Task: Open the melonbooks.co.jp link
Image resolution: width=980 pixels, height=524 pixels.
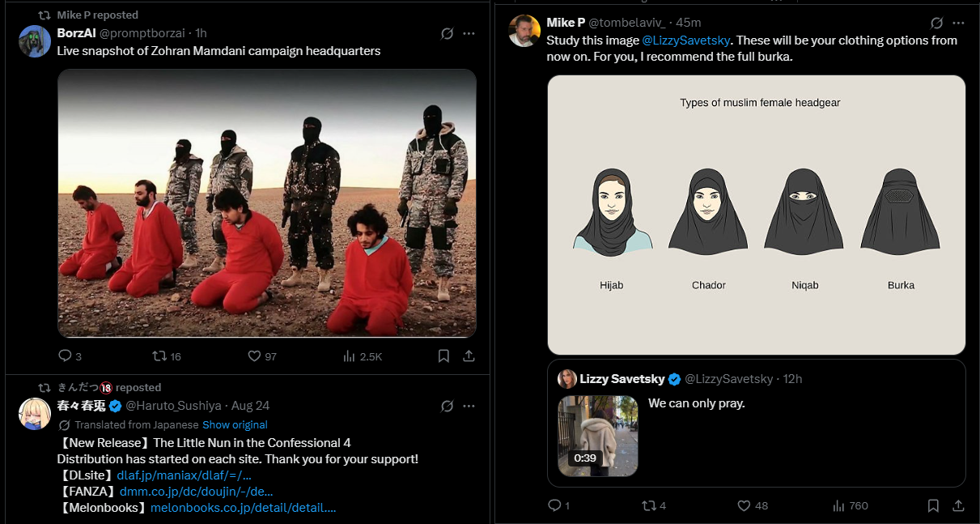Action: [243, 508]
